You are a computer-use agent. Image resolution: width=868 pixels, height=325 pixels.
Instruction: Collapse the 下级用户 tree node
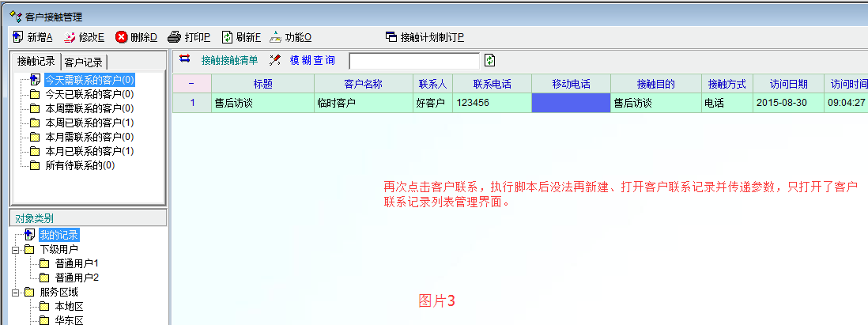(x=15, y=249)
